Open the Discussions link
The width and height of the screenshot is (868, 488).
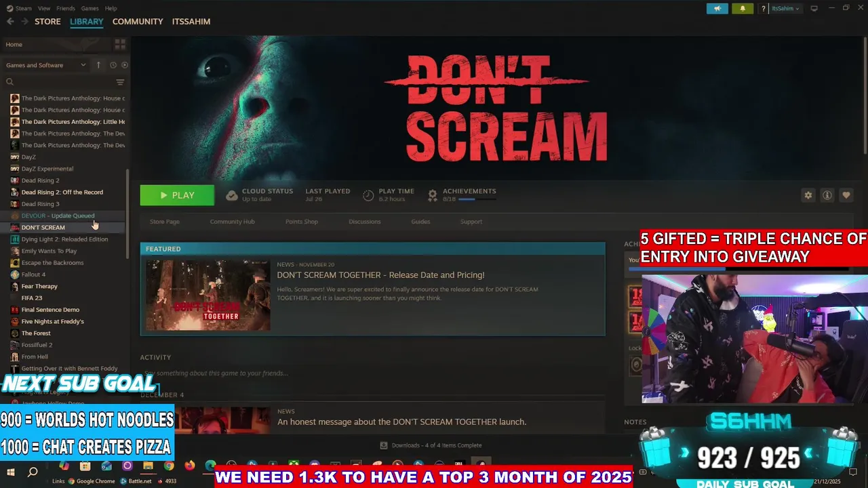365,222
